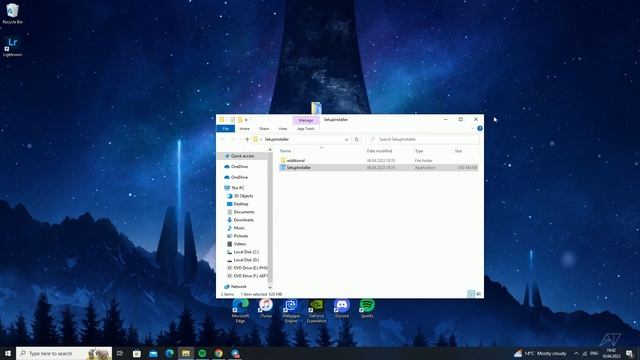Open weather widget showing Mostly cloudy
This screenshot has width=640, height=360.
[540, 353]
